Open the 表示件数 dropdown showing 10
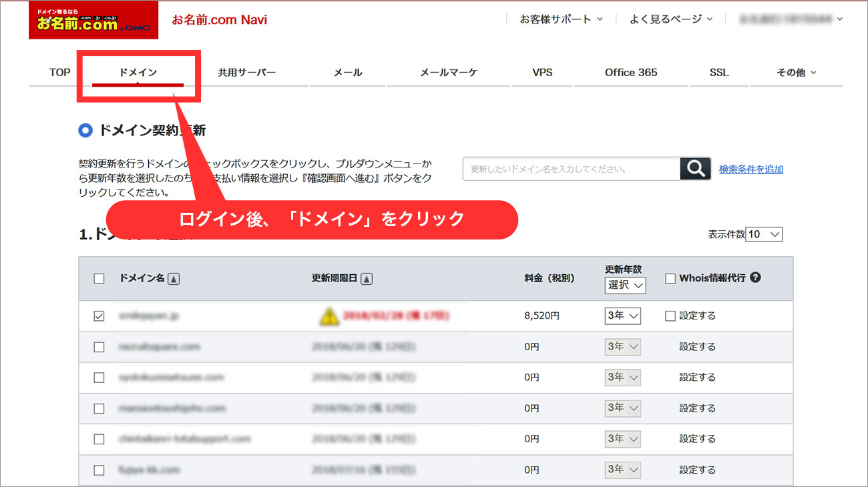Image resolution: width=868 pixels, height=487 pixels. click(x=764, y=234)
